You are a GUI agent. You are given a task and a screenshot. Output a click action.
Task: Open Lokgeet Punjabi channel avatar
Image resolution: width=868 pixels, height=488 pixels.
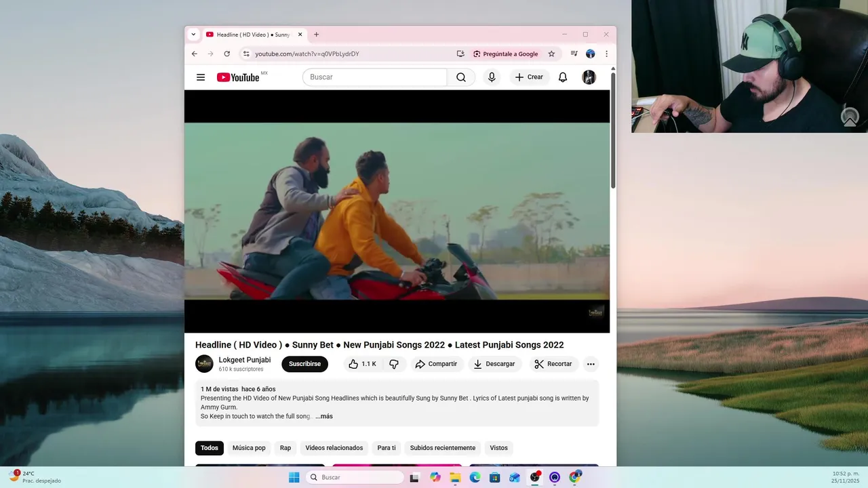(204, 364)
